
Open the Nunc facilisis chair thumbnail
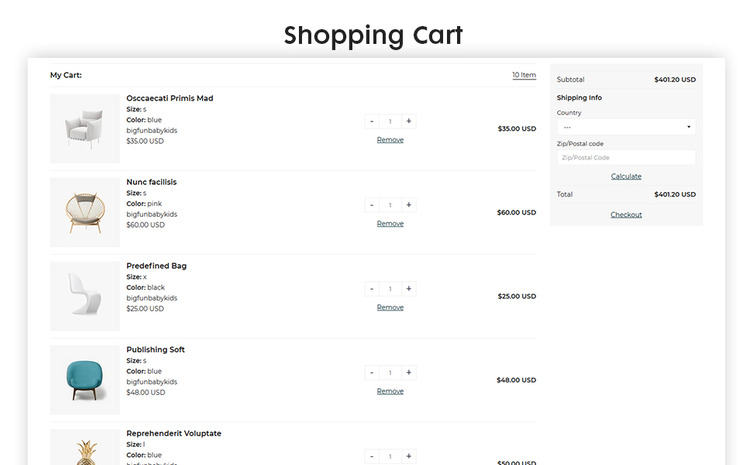(85, 212)
